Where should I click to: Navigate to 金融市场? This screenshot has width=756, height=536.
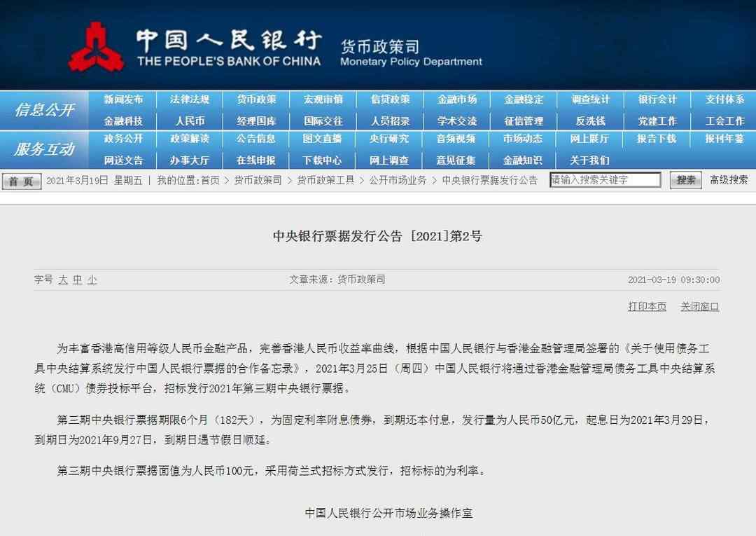pos(457,99)
